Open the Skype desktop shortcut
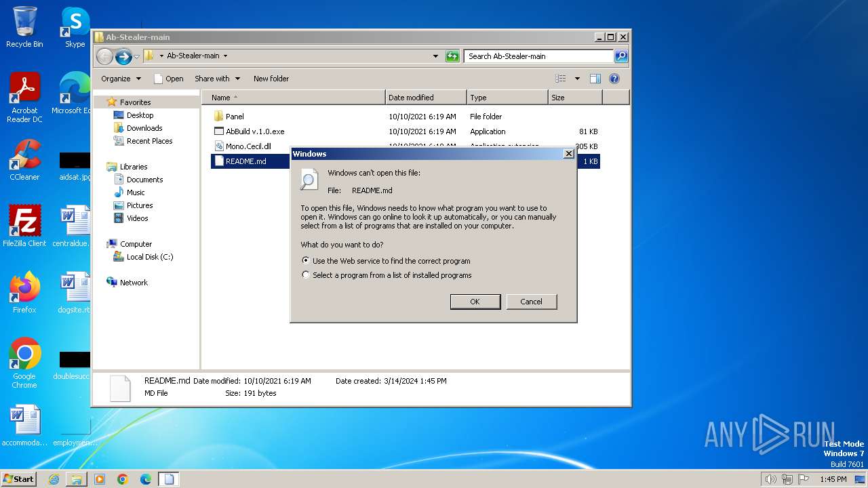The width and height of the screenshot is (868, 488). click(75, 27)
